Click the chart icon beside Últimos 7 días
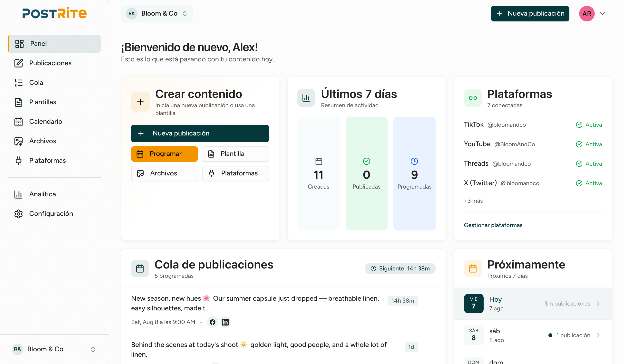This screenshot has height=364, width=624. 306,98
